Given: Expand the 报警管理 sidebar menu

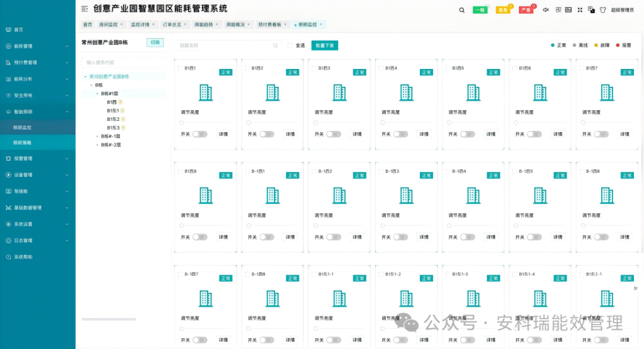Looking at the screenshot, I should (38, 158).
